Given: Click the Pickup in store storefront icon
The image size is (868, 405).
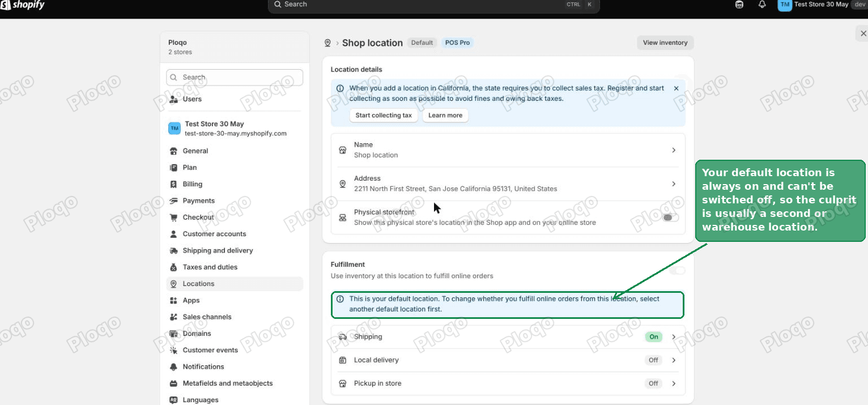Looking at the screenshot, I should click(x=342, y=383).
